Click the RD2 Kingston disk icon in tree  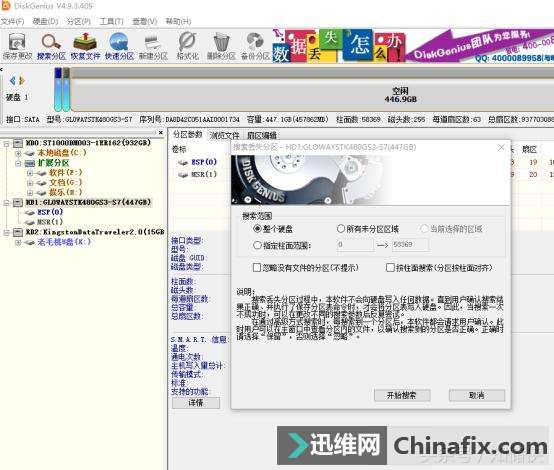pyautogui.click(x=18, y=232)
